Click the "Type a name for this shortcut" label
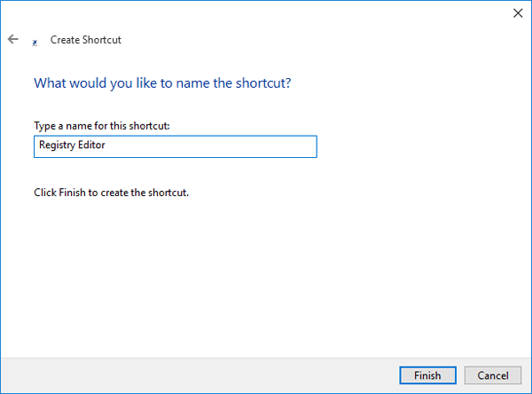Screen dimensions: 532x394 click(x=101, y=126)
